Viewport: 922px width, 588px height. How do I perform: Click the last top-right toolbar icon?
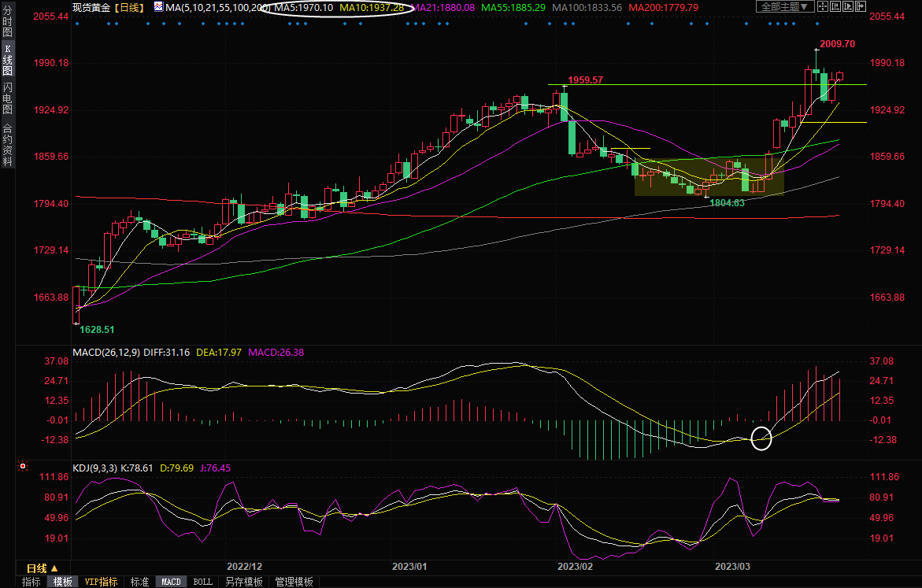[x=859, y=7]
